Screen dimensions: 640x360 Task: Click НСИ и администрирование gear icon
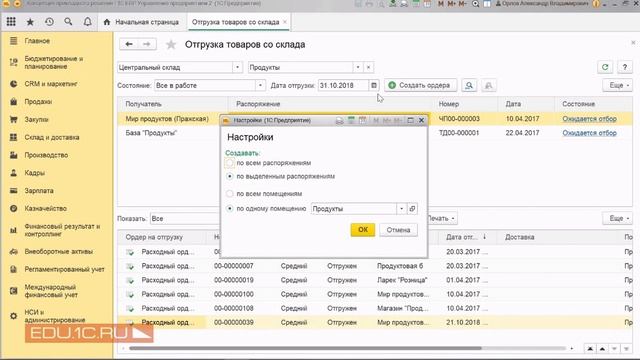(x=13, y=316)
